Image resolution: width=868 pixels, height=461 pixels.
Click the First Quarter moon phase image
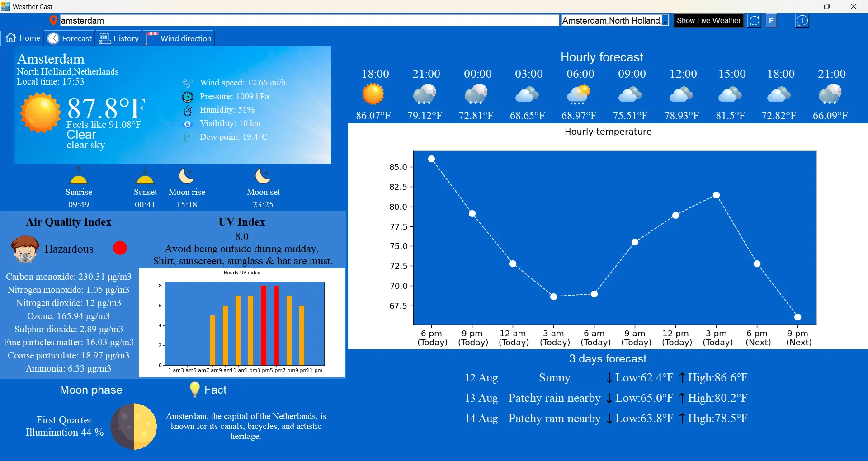(x=134, y=426)
